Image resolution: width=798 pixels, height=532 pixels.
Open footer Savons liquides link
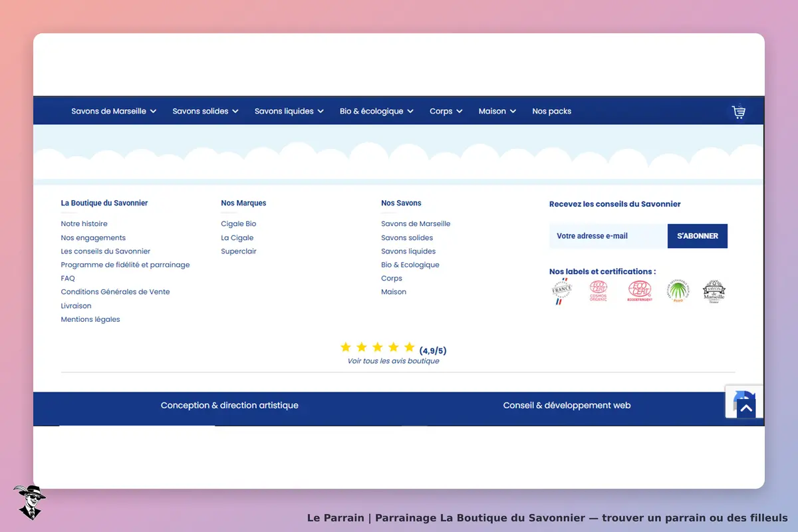click(x=408, y=251)
